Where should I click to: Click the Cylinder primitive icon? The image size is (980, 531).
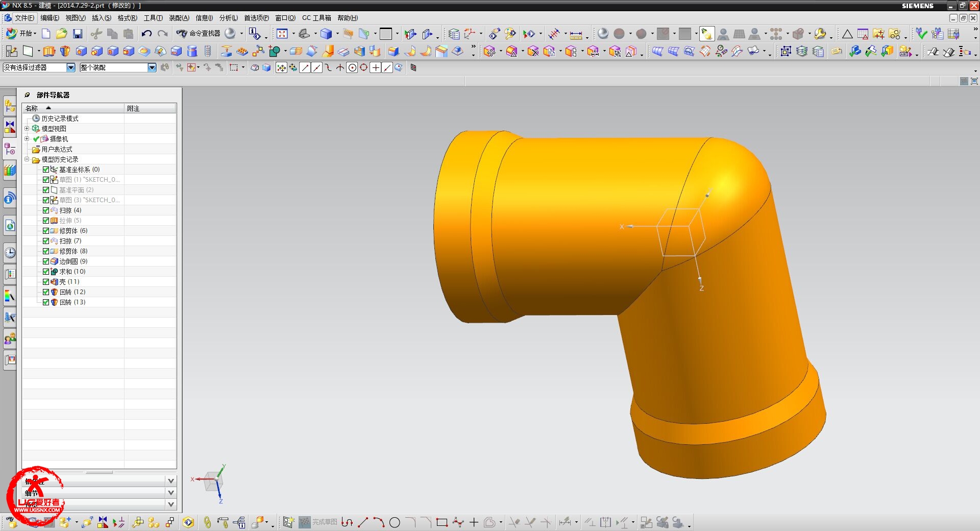(x=192, y=52)
